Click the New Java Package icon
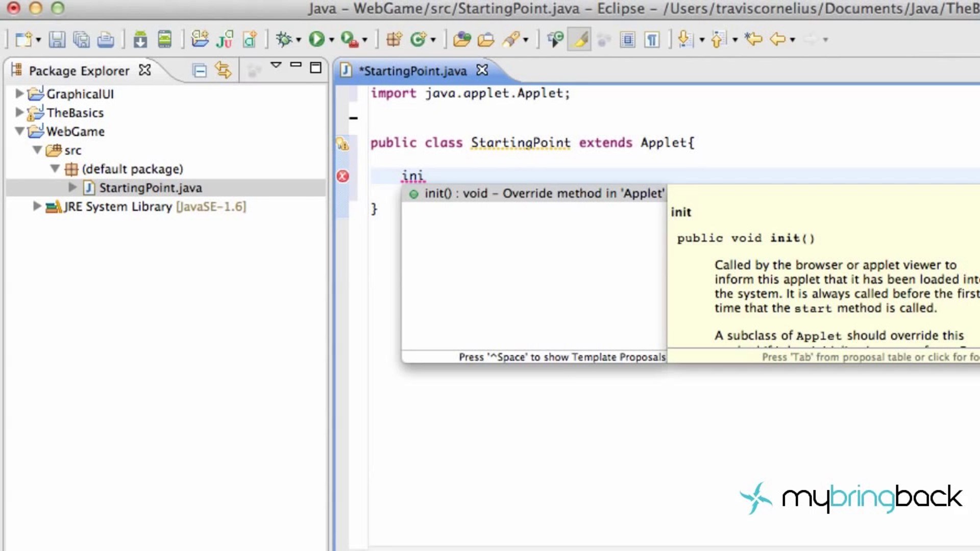 (x=394, y=39)
